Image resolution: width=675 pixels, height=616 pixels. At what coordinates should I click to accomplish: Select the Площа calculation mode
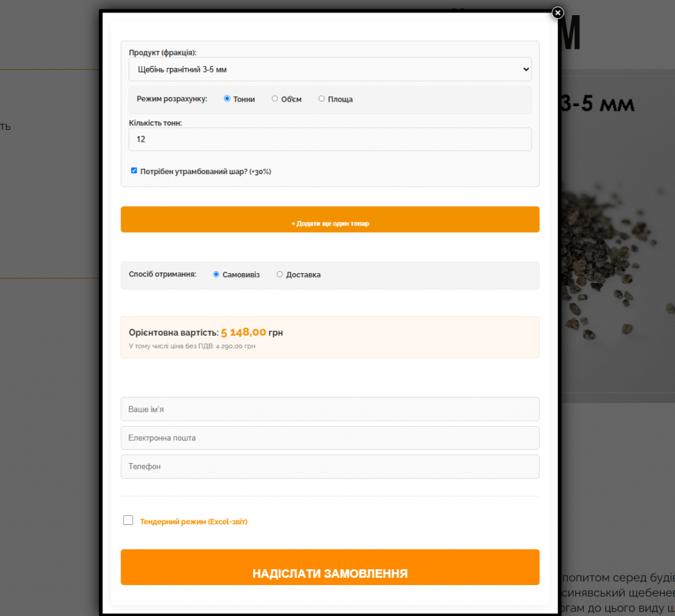(x=322, y=99)
